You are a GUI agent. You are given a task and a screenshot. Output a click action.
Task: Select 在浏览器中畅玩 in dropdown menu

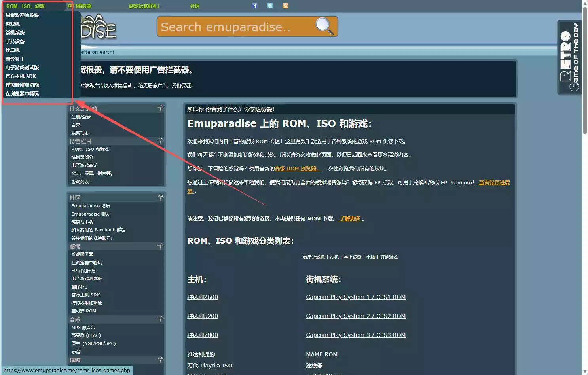[x=22, y=93]
